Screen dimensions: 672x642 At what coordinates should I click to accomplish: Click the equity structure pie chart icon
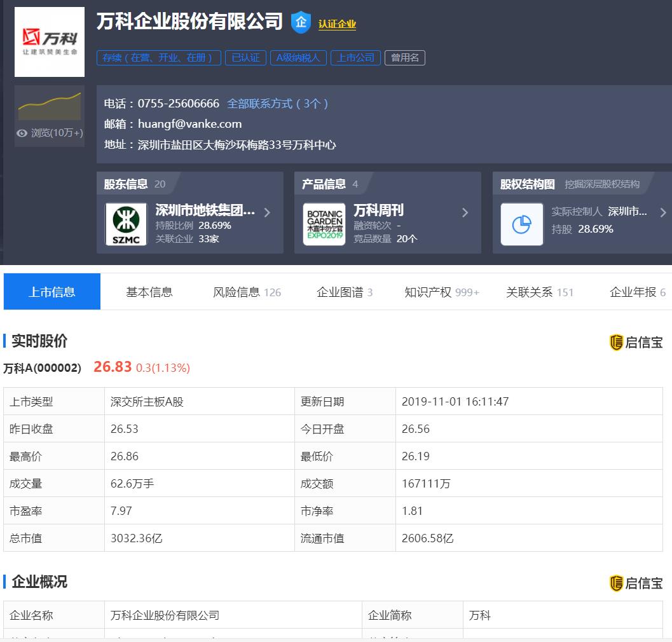521,224
